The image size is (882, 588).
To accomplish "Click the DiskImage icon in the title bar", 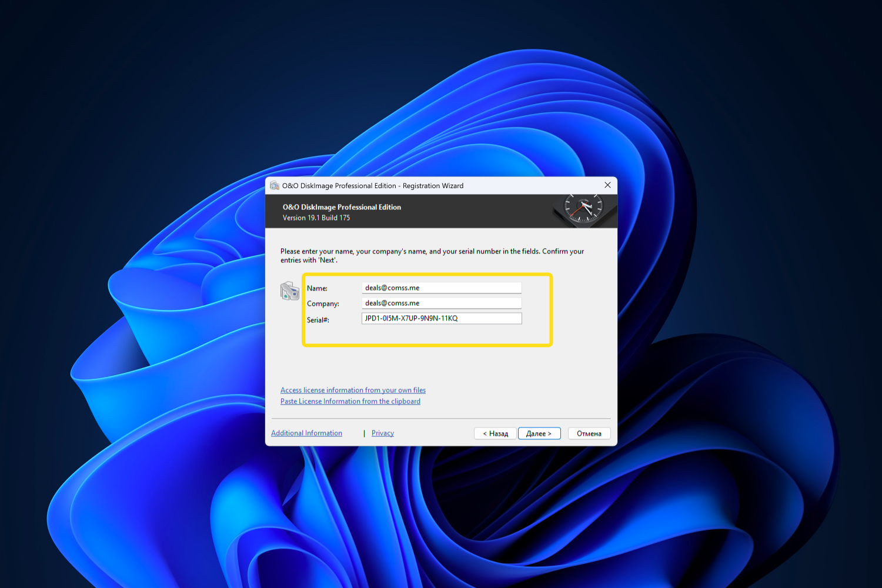I will click(x=275, y=186).
